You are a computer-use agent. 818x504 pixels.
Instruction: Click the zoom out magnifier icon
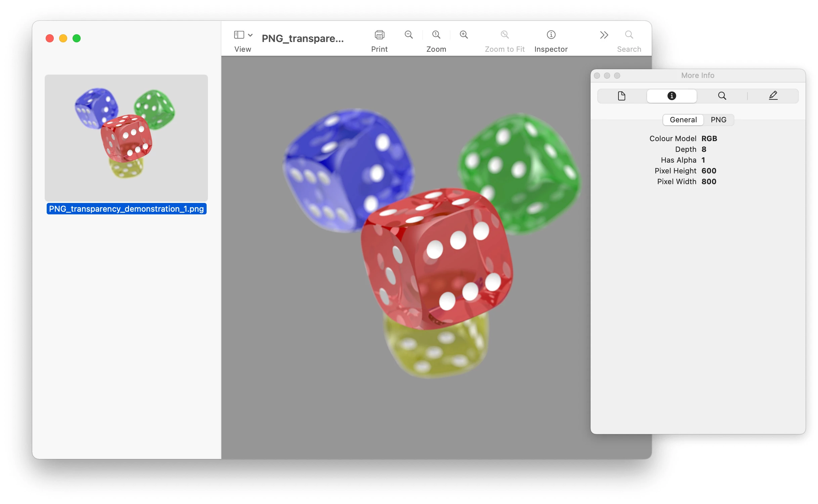click(408, 35)
